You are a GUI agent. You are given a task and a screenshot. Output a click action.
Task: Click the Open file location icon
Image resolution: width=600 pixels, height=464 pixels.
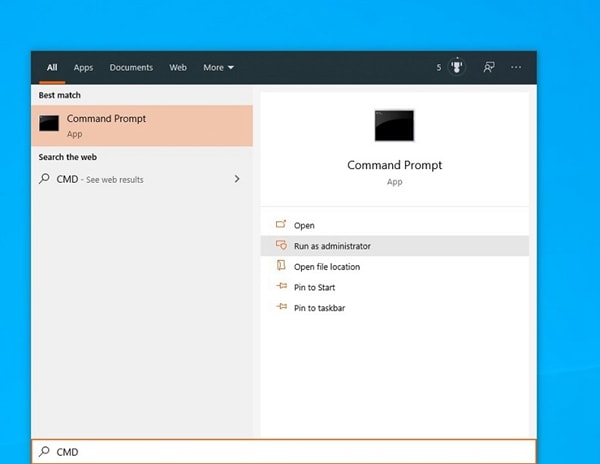click(x=281, y=265)
